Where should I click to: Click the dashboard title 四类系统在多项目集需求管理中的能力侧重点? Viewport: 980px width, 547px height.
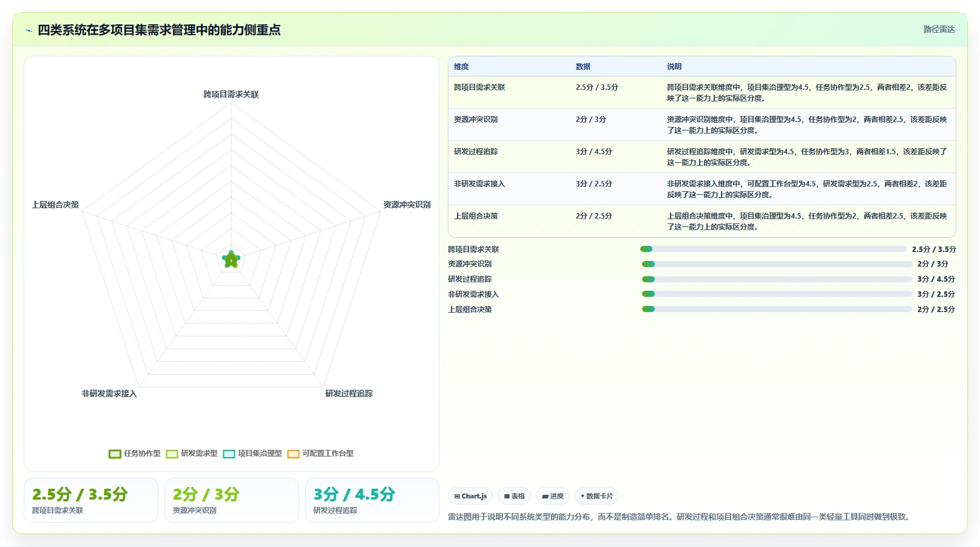(x=159, y=30)
